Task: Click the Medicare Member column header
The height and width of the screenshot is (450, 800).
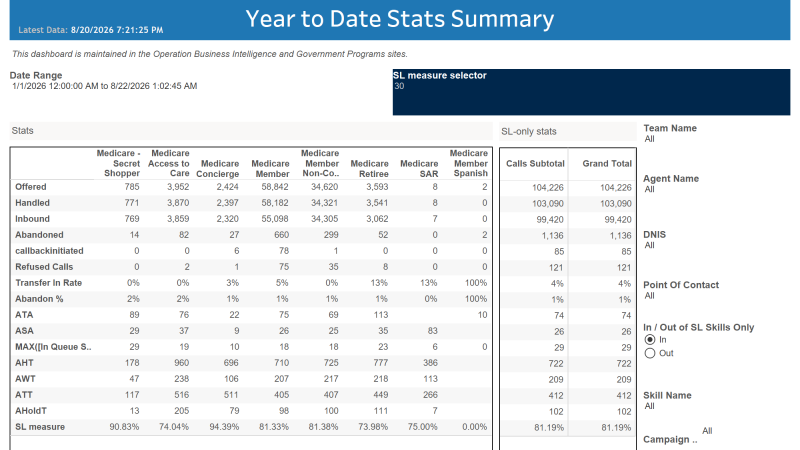Action: pos(270,168)
